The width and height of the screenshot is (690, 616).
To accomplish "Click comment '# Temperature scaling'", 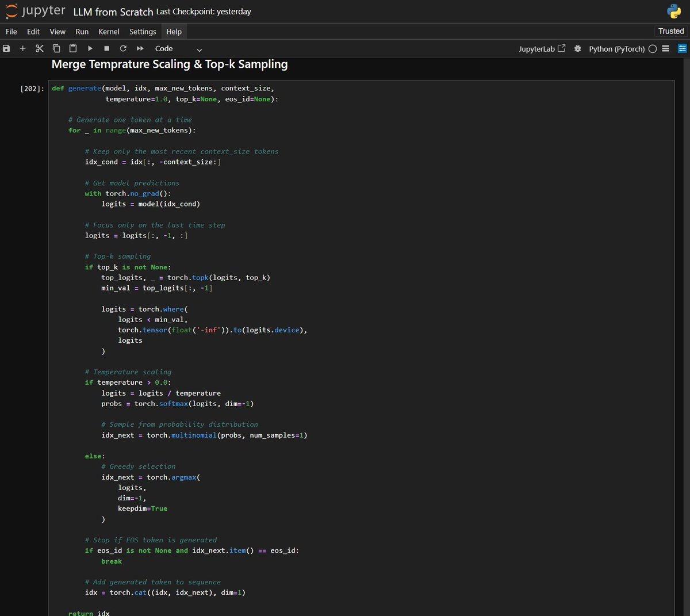I will (128, 372).
